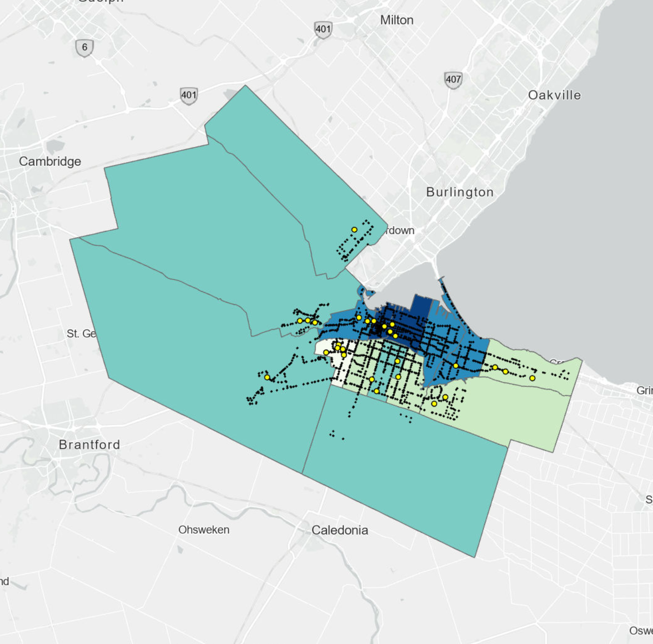The width and height of the screenshot is (653, 644).
Task: Select the easternmost yellow point near the lakeshore
Action: [532, 378]
